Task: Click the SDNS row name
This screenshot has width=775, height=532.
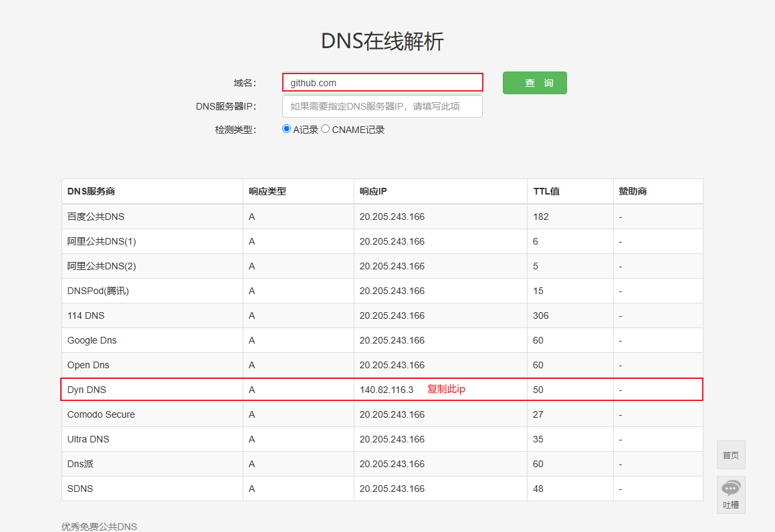Action: click(x=80, y=489)
